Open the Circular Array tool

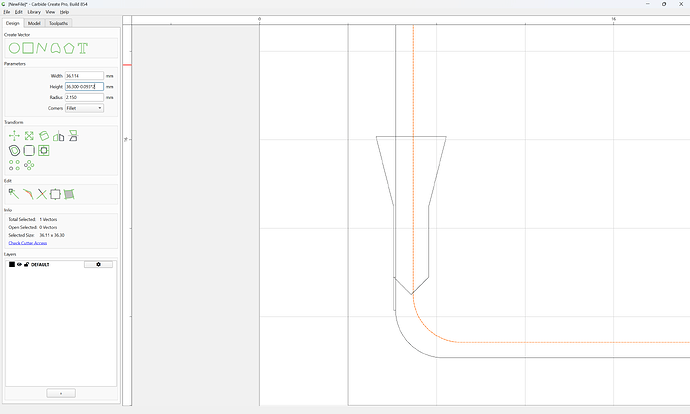(x=29, y=165)
